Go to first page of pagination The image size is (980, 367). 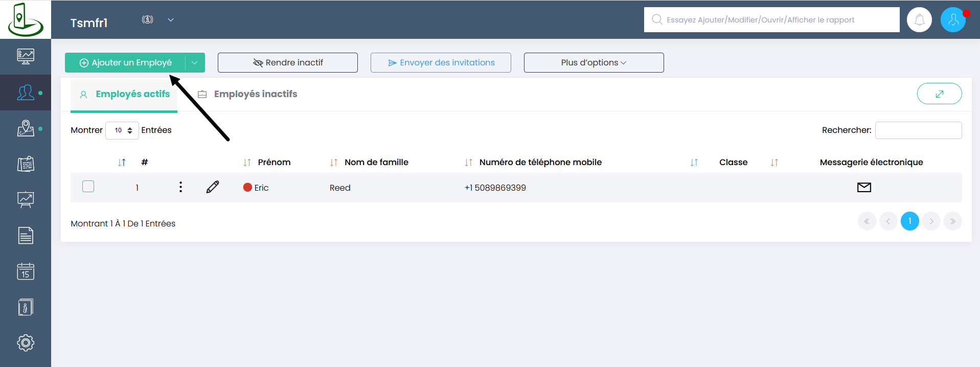coord(867,221)
